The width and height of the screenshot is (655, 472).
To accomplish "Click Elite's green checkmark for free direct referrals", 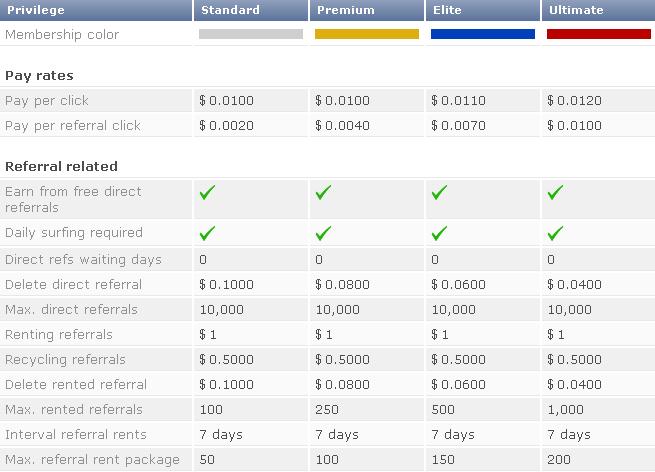I will [x=439, y=193].
